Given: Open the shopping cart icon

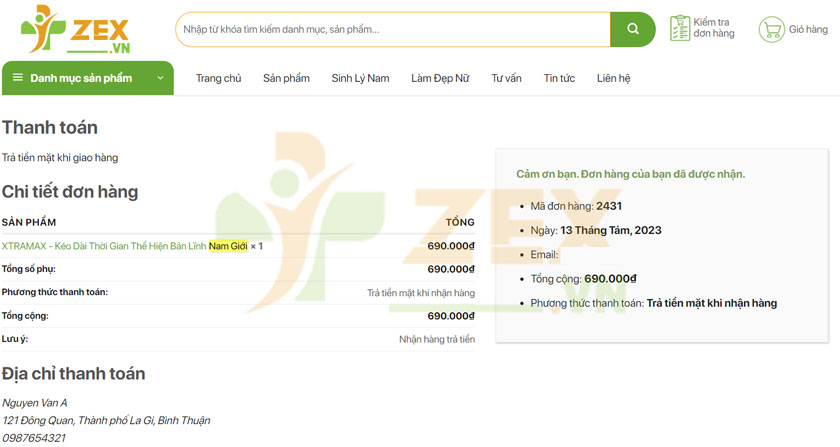Looking at the screenshot, I should coord(771,29).
